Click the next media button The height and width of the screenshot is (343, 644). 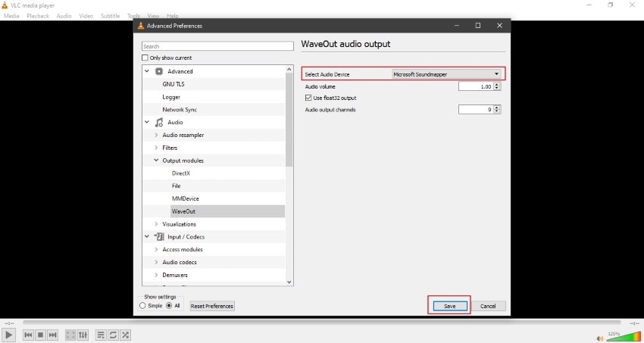(52, 335)
